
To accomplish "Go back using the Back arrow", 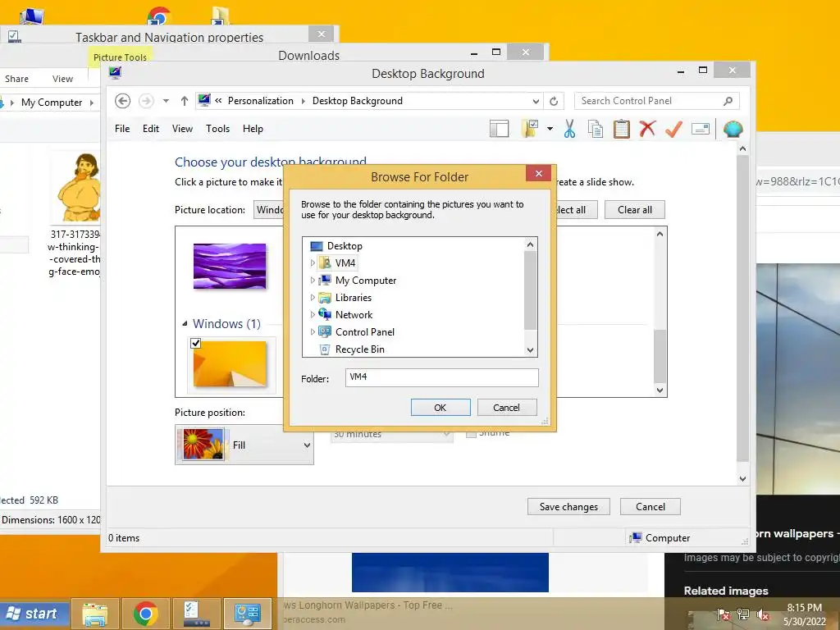I will (123, 101).
